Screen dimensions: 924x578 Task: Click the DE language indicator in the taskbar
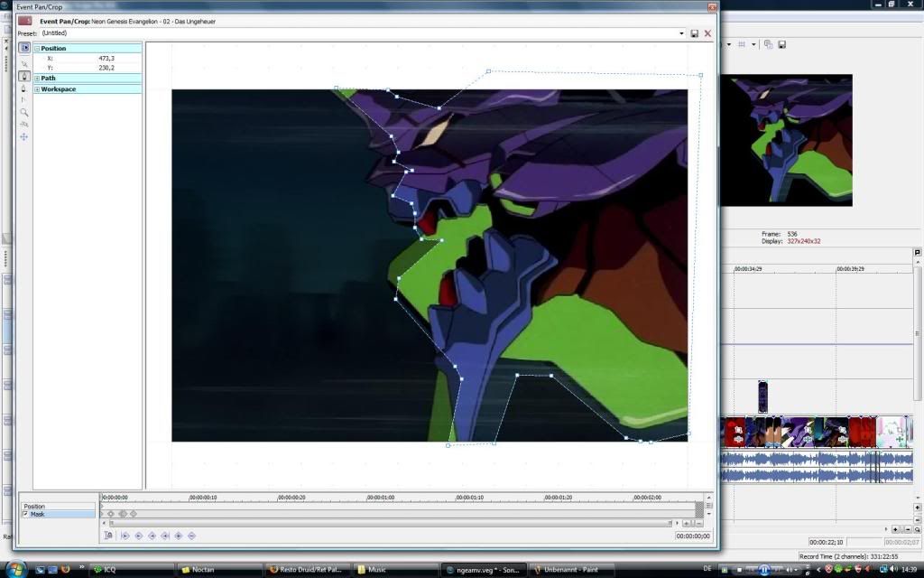click(x=707, y=569)
